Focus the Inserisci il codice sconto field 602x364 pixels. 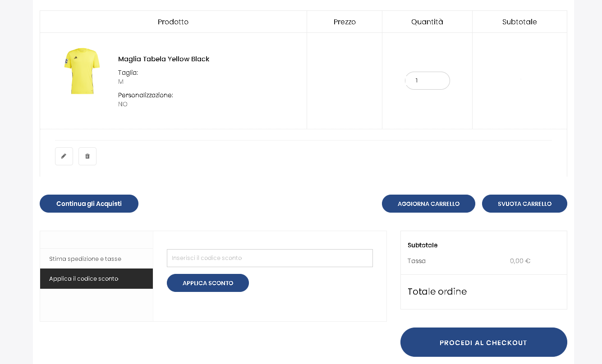click(270, 258)
